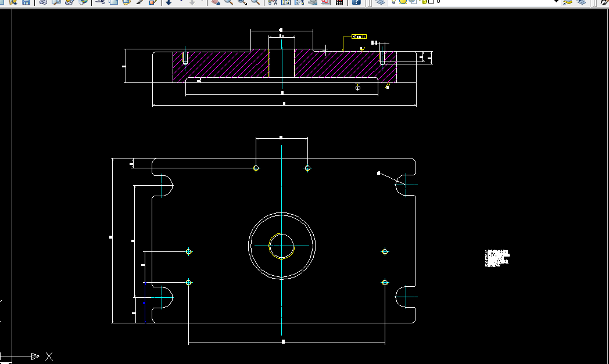Viewport: 609px width, 364px height.
Task: Click the greyed Redo arrow icon
Action: click(x=192, y=2)
